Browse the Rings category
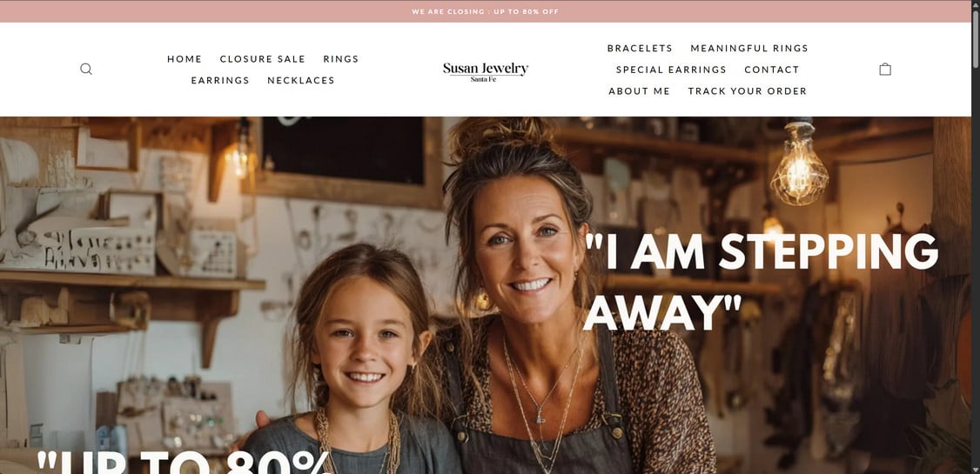Image resolution: width=980 pixels, height=474 pixels. click(x=340, y=58)
